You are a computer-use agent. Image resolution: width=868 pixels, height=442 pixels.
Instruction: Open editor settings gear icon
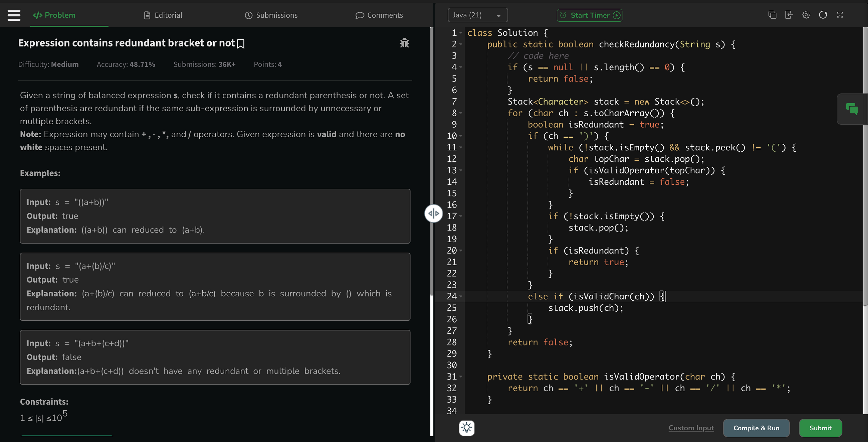(806, 15)
